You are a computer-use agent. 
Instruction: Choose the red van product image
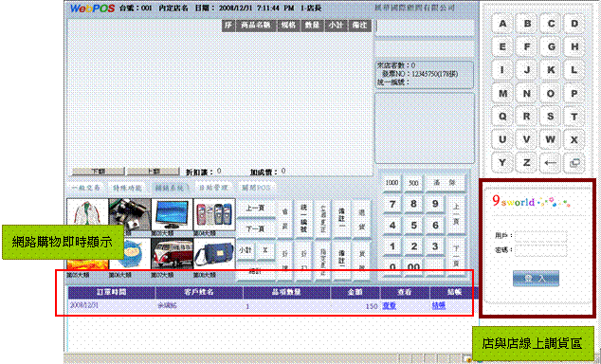point(172,254)
